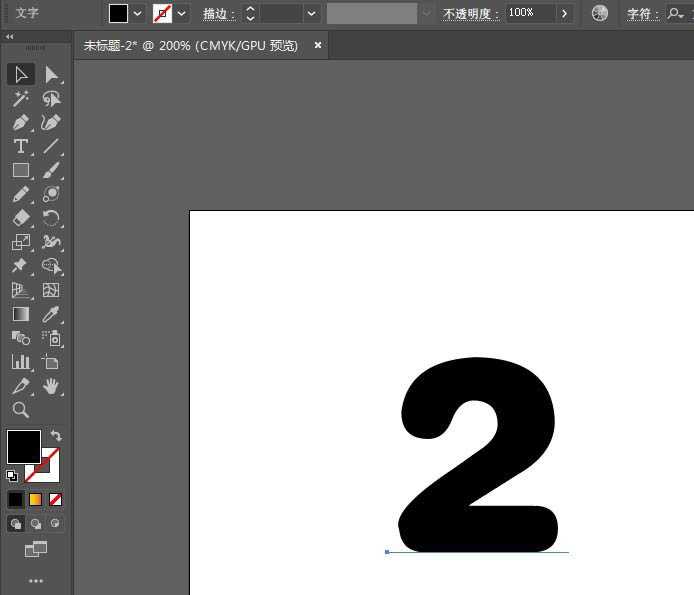694x595 pixels.
Task: Click the 不透明度 opacity label link
Action: coord(470,13)
